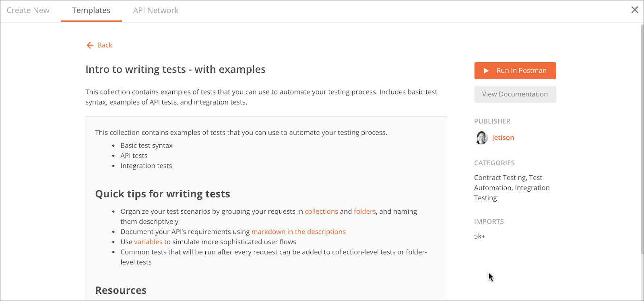644x301 pixels.
Task: Click the Run In Postman button
Action: (x=515, y=71)
